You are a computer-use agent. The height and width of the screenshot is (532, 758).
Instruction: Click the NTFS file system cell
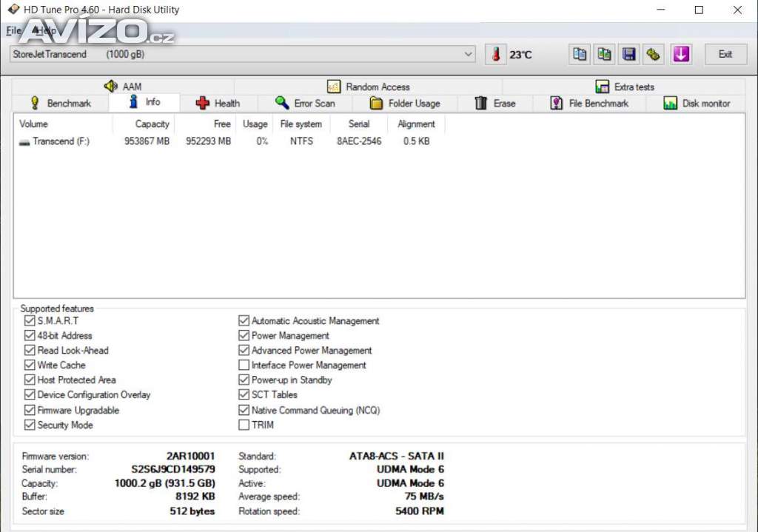[x=302, y=141]
